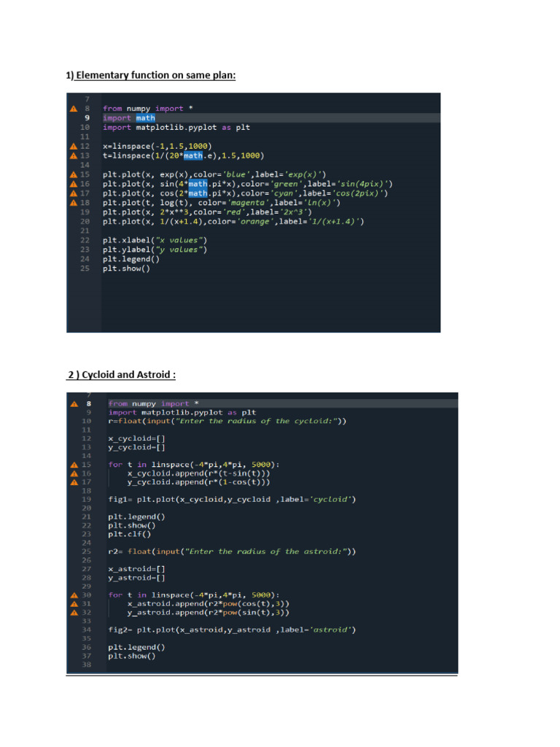Viewport: 560px width, 747px height.
Task: Click warning icon on x=linspace(-1,1.5,1000) line
Action: tap(74, 146)
